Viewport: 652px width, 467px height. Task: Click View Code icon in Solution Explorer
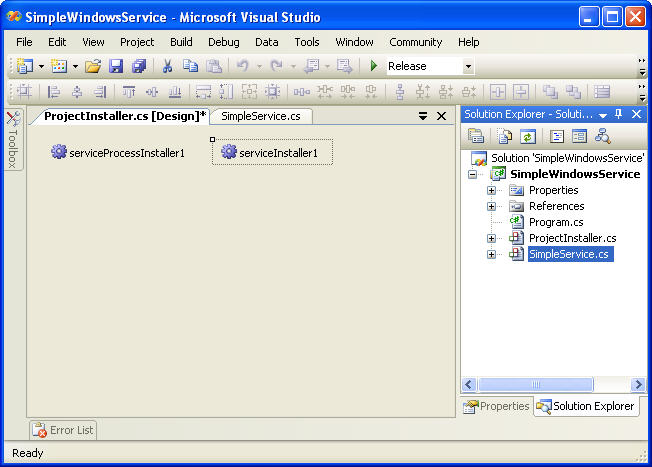(556, 136)
